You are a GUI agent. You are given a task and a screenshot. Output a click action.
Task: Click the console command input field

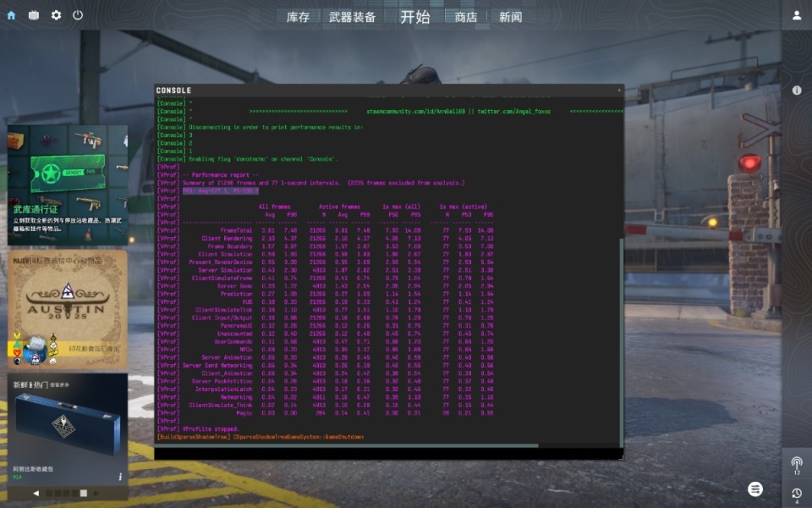386,454
